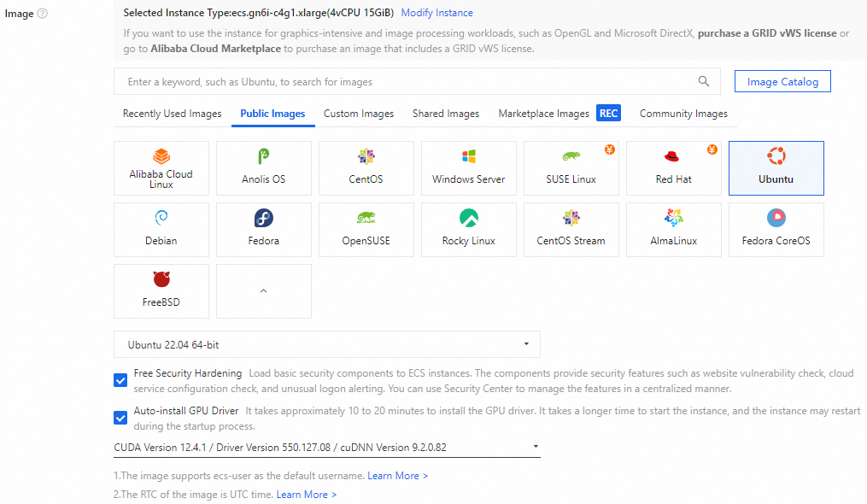
Task: Pick the Fedora image icon
Action: [x=263, y=218]
